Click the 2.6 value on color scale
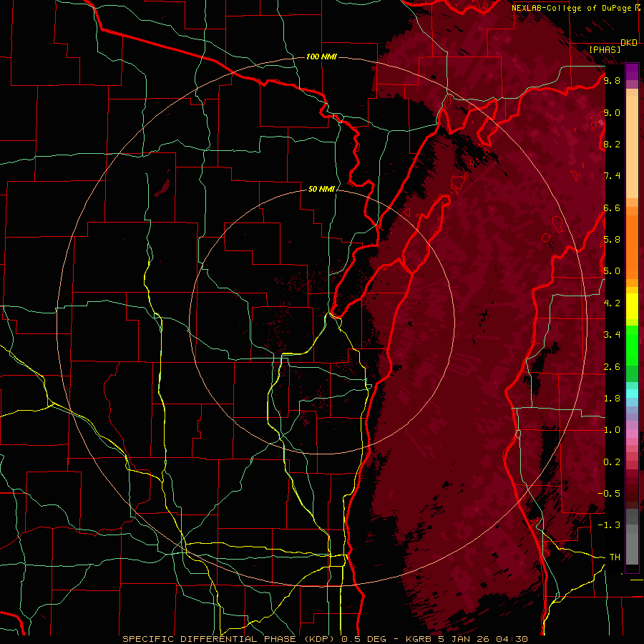Screen dimensions: 644x644 coord(612,366)
